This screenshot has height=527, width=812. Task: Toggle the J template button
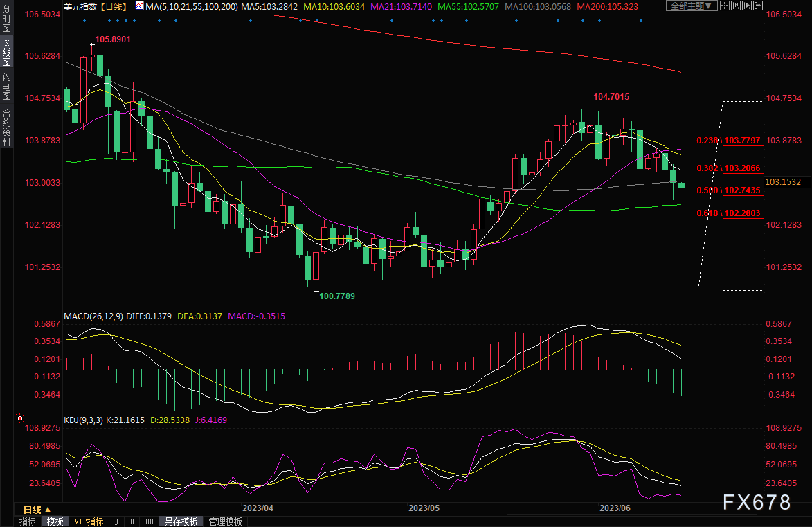click(x=116, y=521)
